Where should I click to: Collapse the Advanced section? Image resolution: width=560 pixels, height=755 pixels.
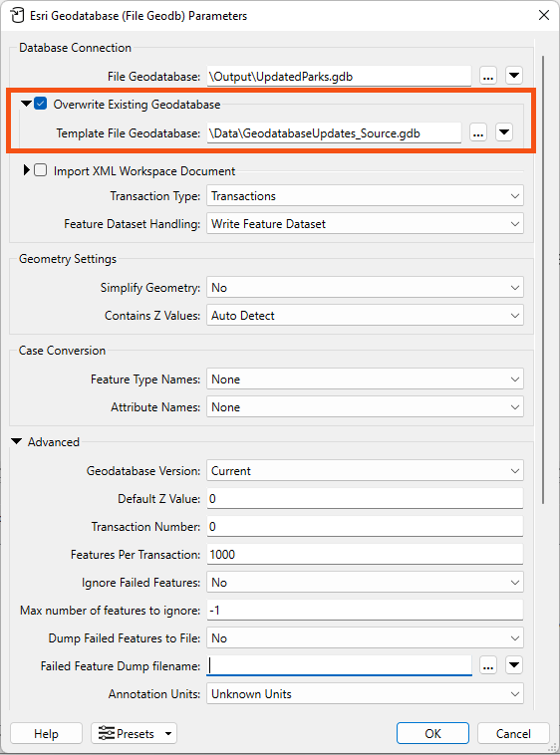click(16, 441)
